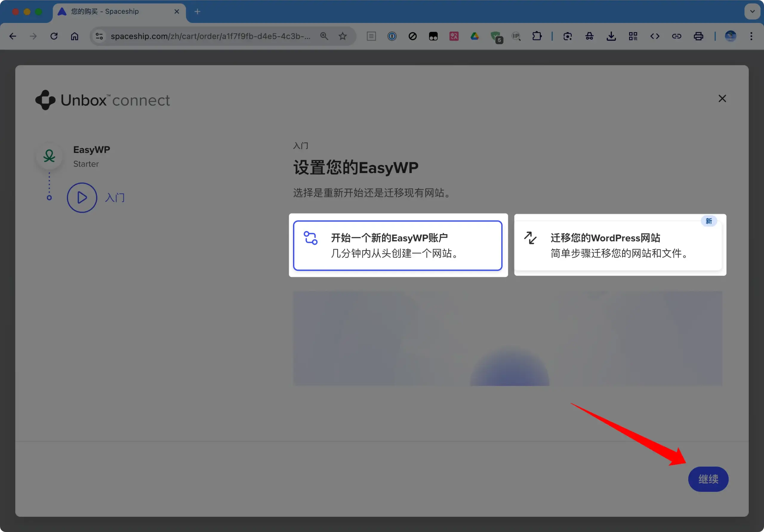Click the workflow icon in new account card
The width and height of the screenshot is (764, 532).
pyautogui.click(x=310, y=238)
